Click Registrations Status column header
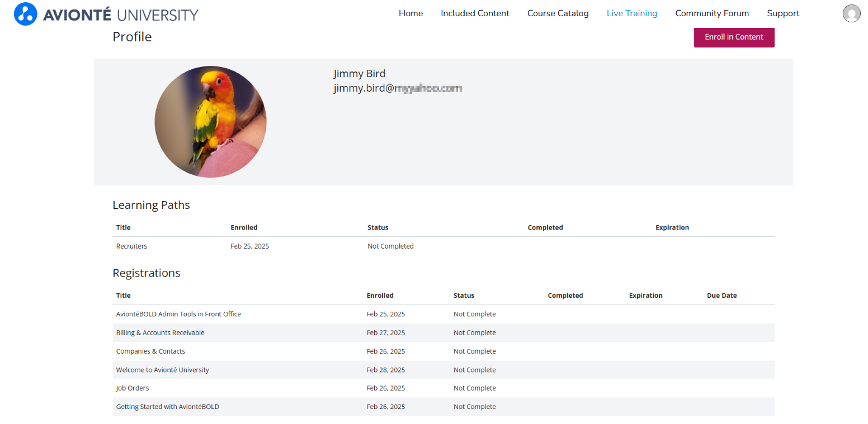This screenshot has width=868, height=424. [464, 296]
